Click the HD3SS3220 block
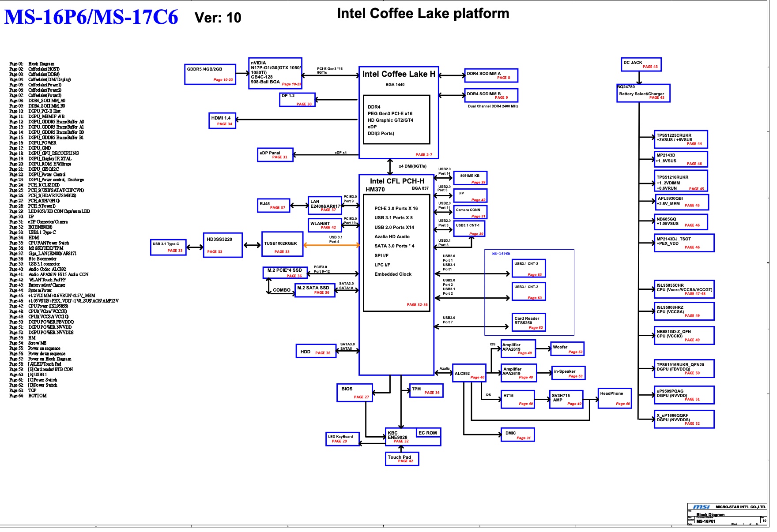 click(223, 245)
